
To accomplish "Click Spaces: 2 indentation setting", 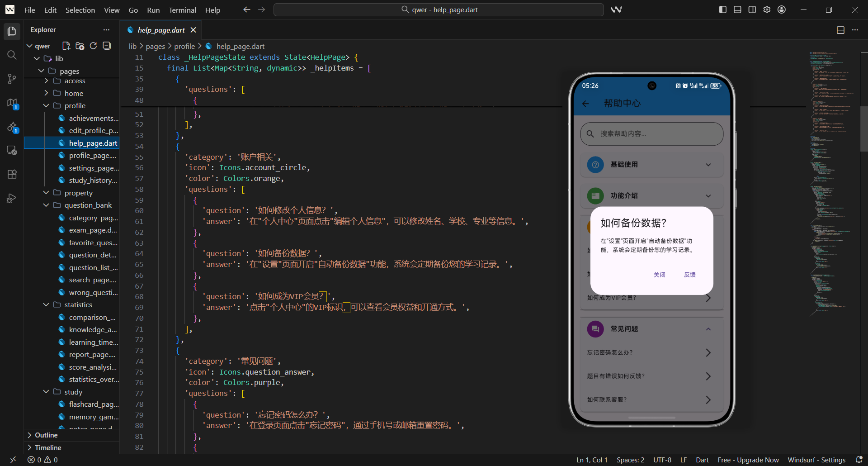I will click(x=630, y=460).
